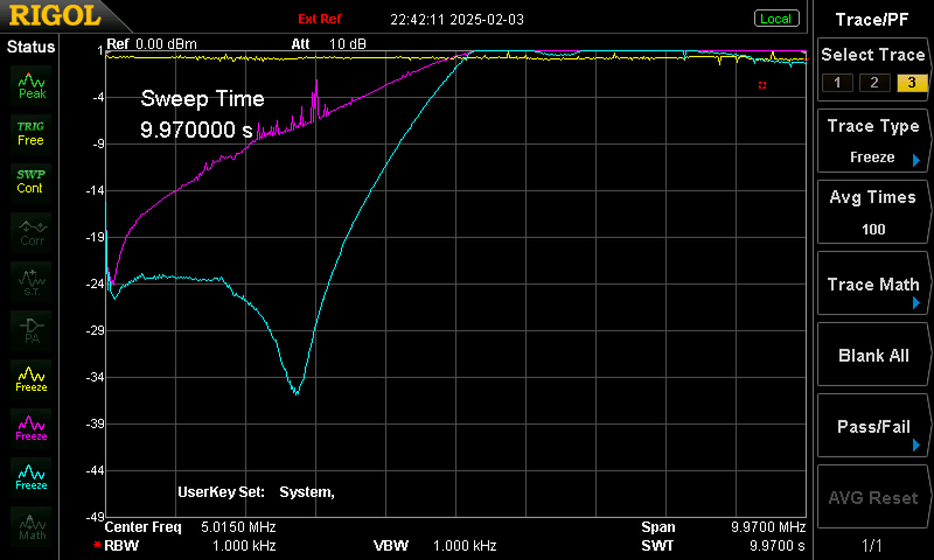Click the Sweep Time value 9.970000 s

point(197,130)
